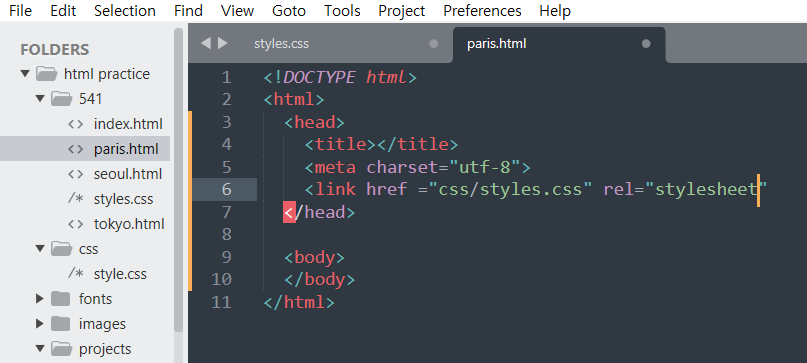Click the css folder icon
Screen dimensions: 807x363
(61, 249)
